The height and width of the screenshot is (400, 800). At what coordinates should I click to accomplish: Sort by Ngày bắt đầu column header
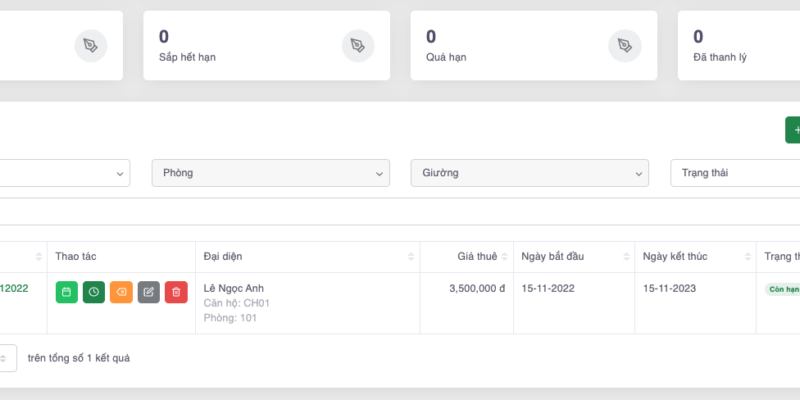(x=572, y=256)
